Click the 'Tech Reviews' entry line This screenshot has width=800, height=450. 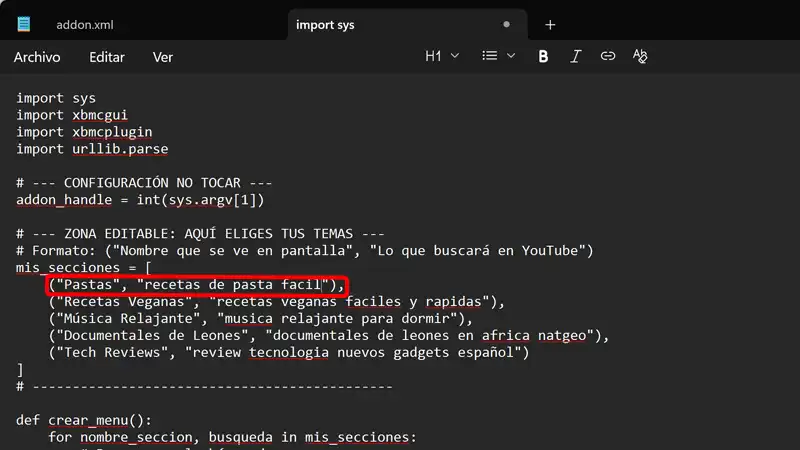tap(288, 353)
